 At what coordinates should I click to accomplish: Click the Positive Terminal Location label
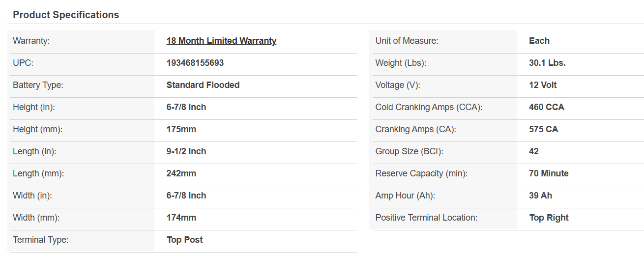[x=426, y=218]
